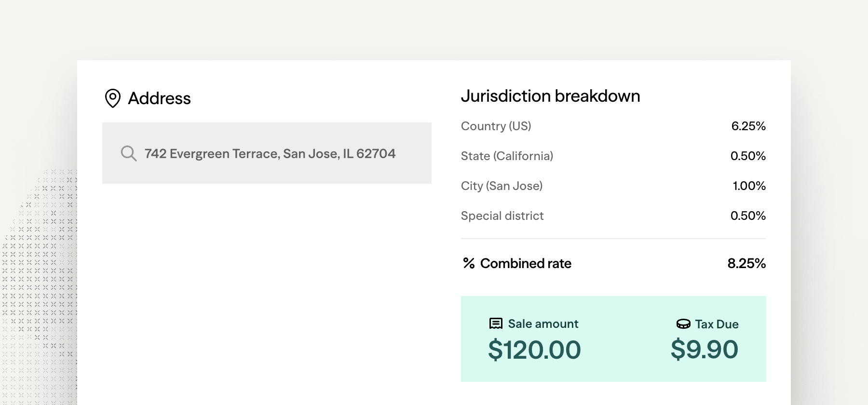Click the Combined rate label
This screenshot has width=868, height=405.
click(x=526, y=263)
